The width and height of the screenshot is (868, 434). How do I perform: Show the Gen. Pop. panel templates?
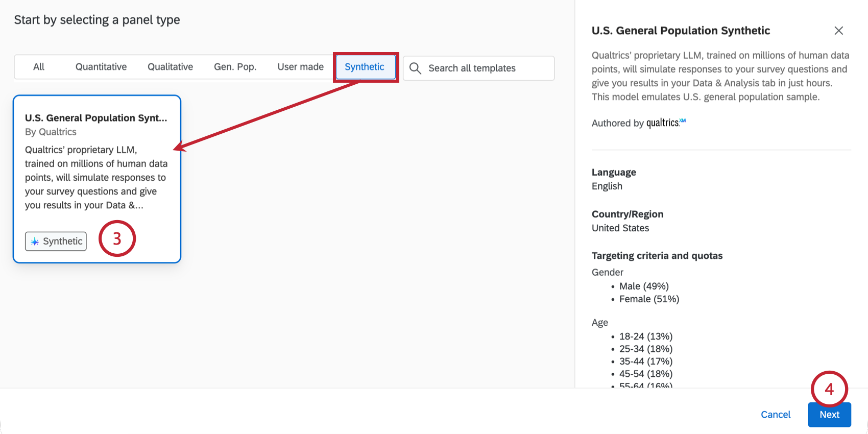coord(235,67)
